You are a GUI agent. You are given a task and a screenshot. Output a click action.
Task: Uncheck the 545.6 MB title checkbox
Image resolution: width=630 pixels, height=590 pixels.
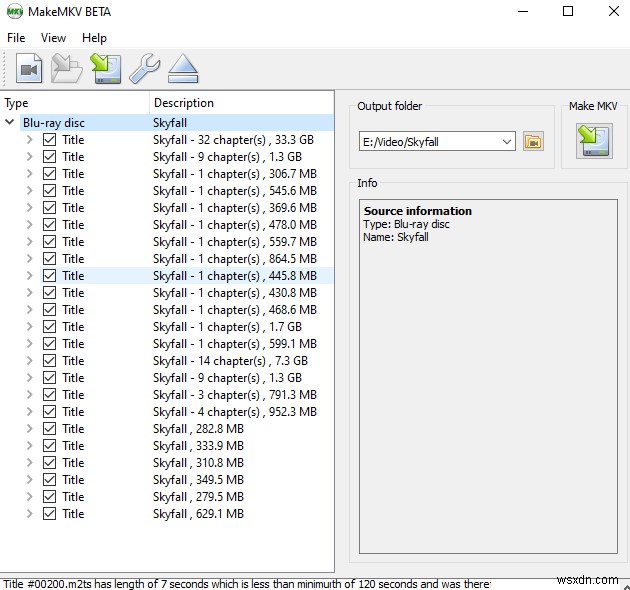coord(49,191)
